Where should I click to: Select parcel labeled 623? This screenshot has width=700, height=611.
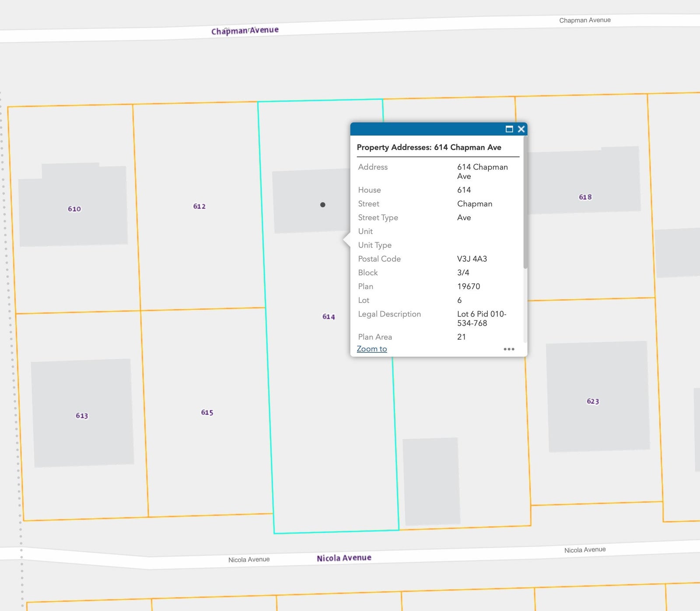pyautogui.click(x=593, y=401)
